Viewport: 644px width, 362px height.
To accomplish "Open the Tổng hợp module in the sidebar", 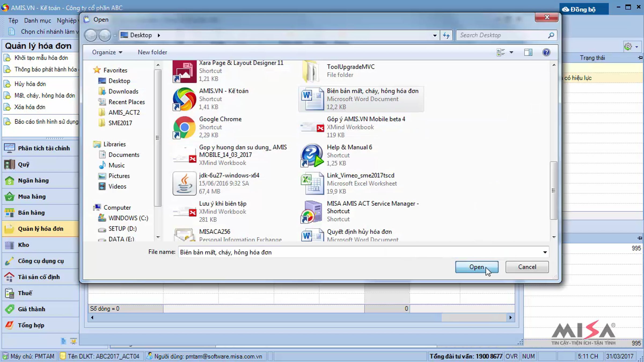I will pyautogui.click(x=40, y=325).
